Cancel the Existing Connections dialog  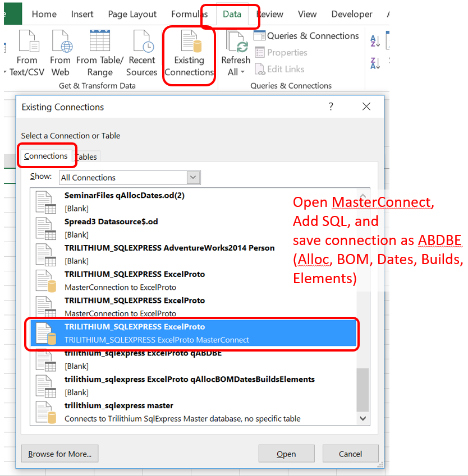[350, 454]
